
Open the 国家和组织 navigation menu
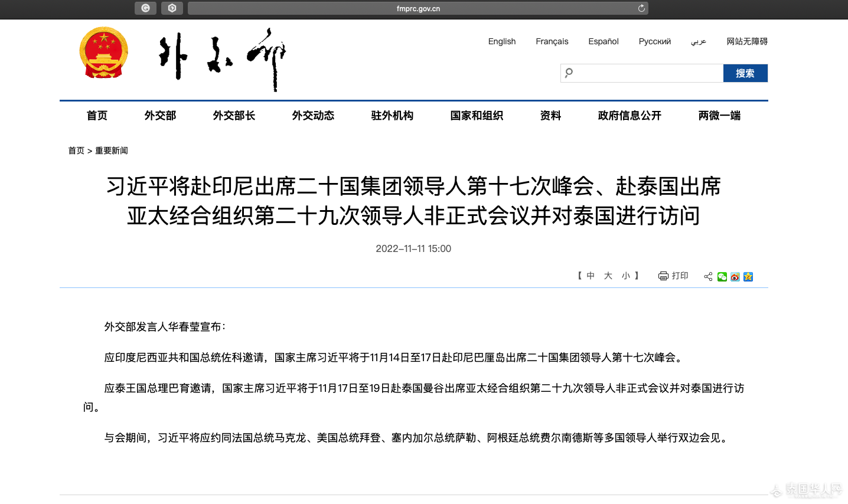click(x=477, y=116)
